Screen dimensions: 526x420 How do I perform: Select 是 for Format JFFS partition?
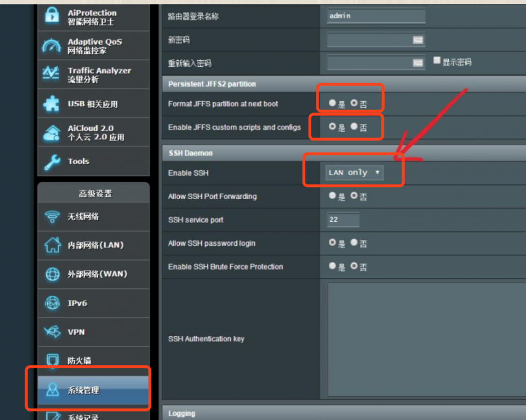click(x=332, y=103)
